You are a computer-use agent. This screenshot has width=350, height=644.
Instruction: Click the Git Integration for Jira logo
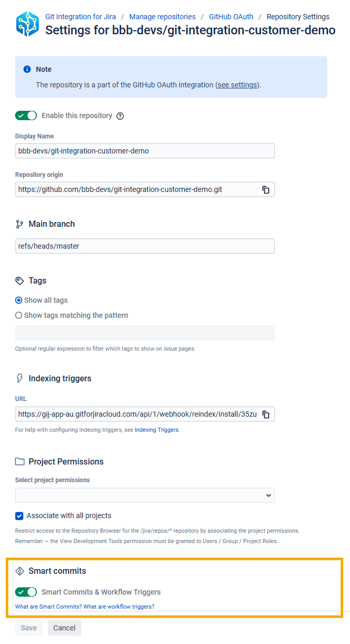pyautogui.click(x=28, y=24)
